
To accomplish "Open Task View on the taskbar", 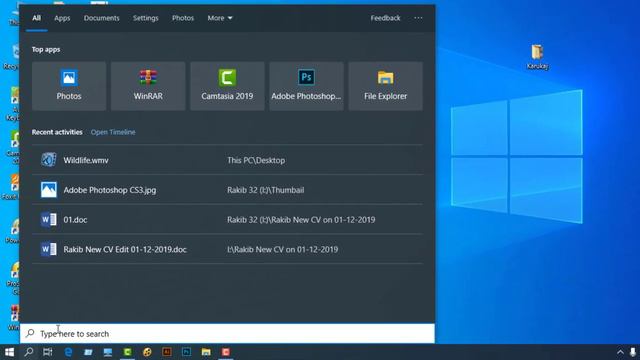I will pyautogui.click(x=48, y=352).
